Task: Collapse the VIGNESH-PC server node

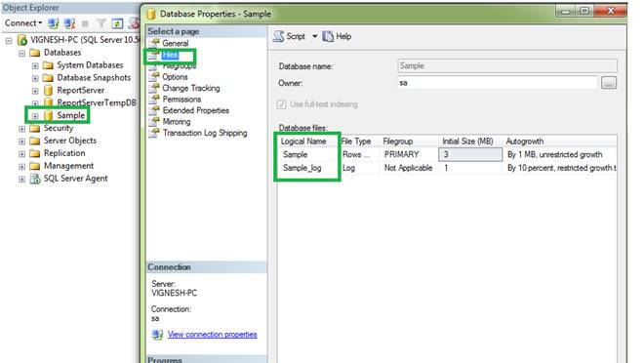Action: click(x=9, y=41)
